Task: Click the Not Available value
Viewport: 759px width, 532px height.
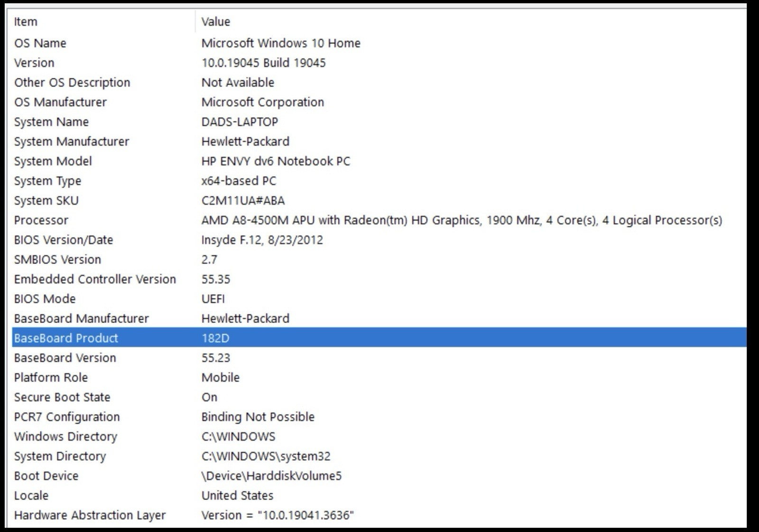Action: pyautogui.click(x=238, y=83)
